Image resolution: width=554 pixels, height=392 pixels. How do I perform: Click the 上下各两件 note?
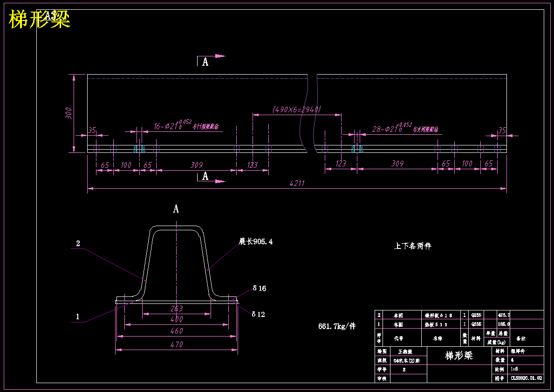click(413, 246)
